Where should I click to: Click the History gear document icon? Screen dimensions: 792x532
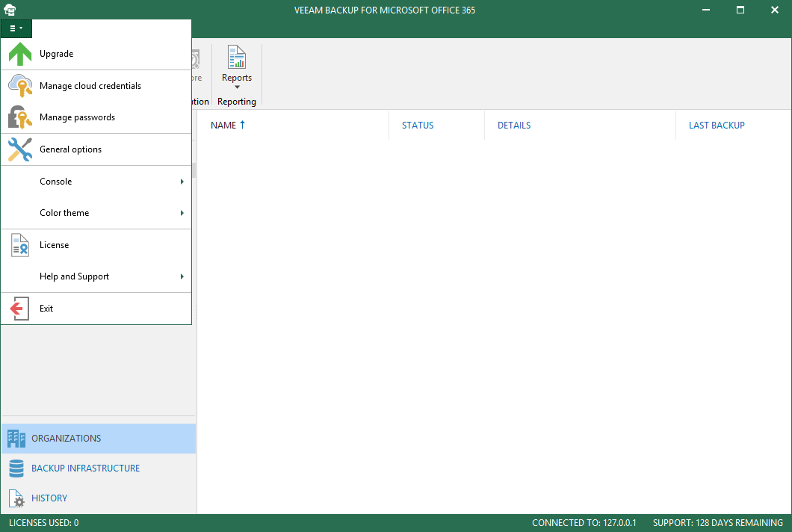[16, 498]
